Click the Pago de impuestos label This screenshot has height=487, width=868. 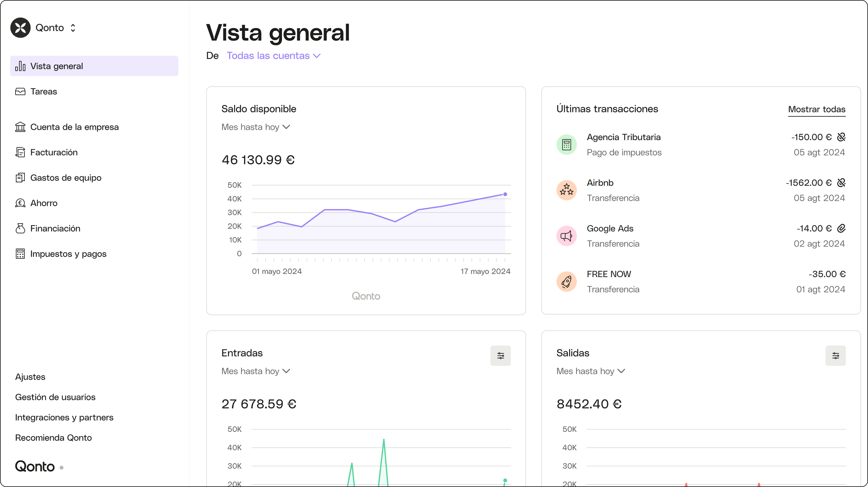(x=624, y=152)
